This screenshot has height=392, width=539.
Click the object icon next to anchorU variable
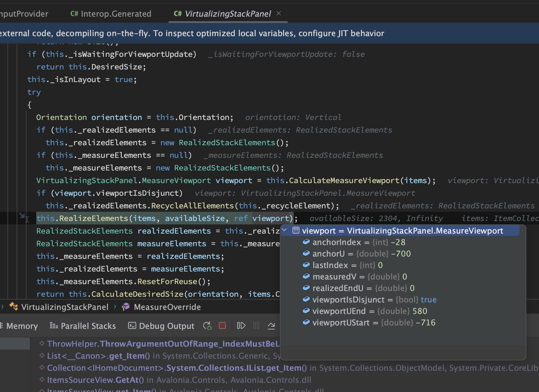click(306, 253)
